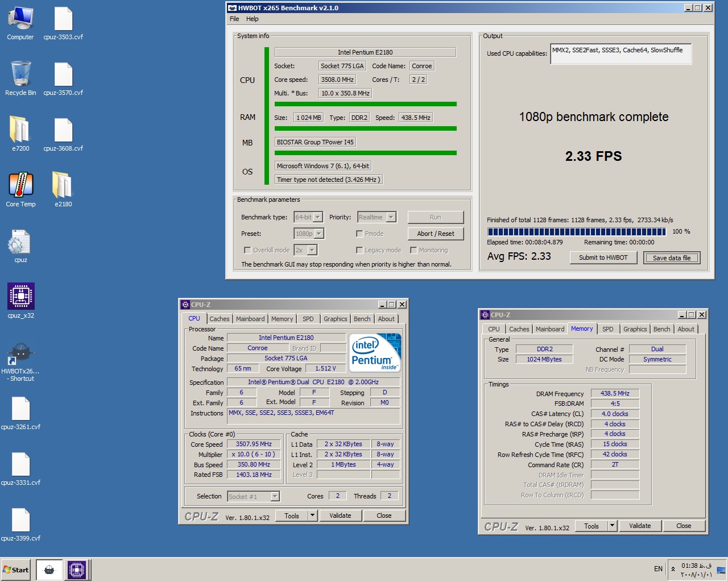
Task: Click Validate in the CPU-Z Memory window
Action: (640, 526)
